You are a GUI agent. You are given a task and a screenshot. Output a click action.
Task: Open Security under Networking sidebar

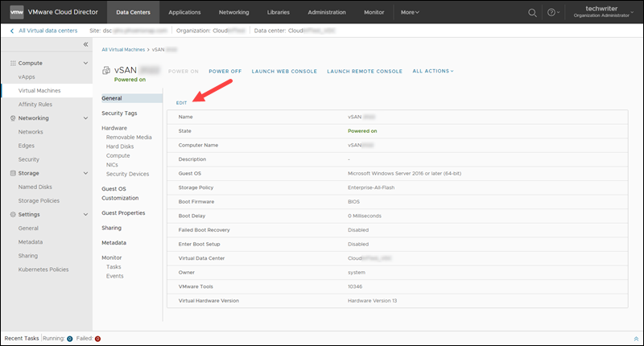29,159
